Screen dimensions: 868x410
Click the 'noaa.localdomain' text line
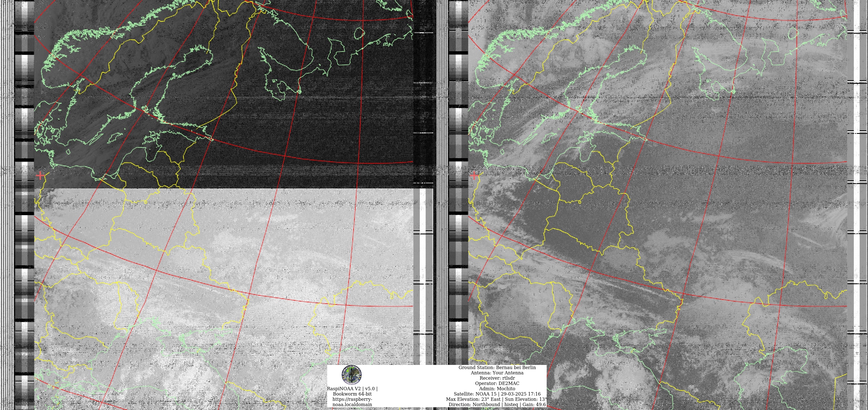352,405
